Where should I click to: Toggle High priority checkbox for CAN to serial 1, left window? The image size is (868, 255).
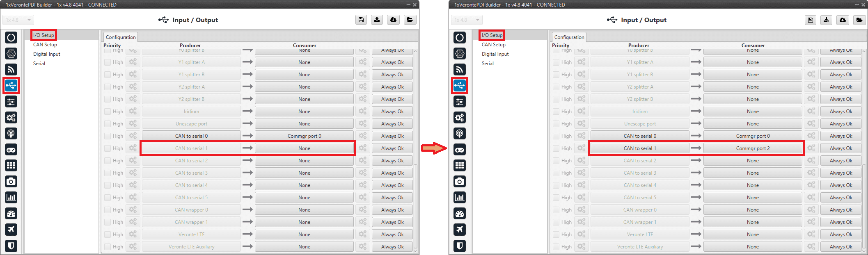click(x=108, y=148)
